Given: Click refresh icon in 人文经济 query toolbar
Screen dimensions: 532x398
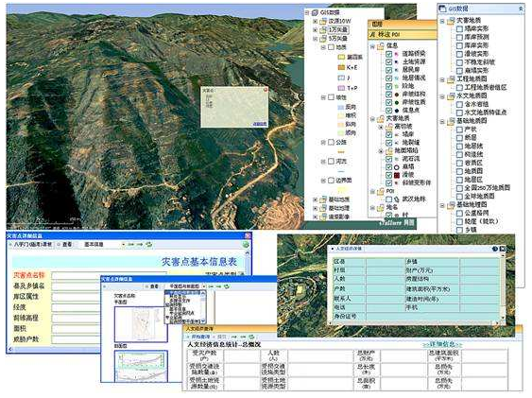Looking at the screenshot, I should click(x=251, y=337).
